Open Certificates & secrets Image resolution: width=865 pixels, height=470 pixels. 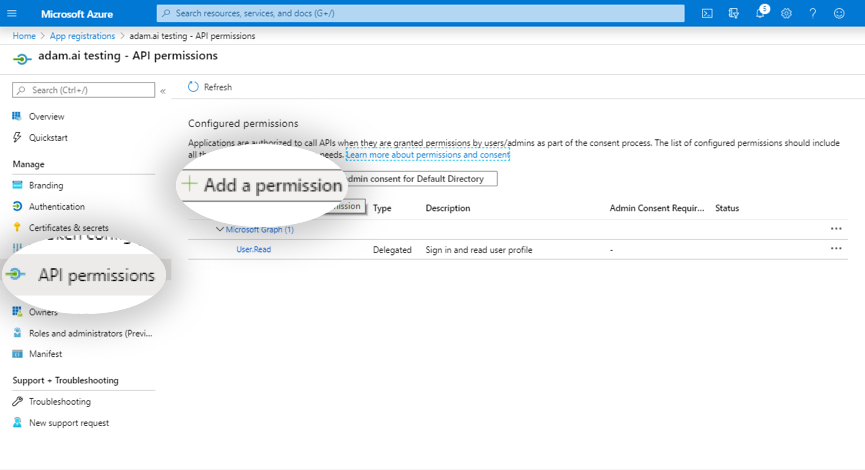pos(68,227)
